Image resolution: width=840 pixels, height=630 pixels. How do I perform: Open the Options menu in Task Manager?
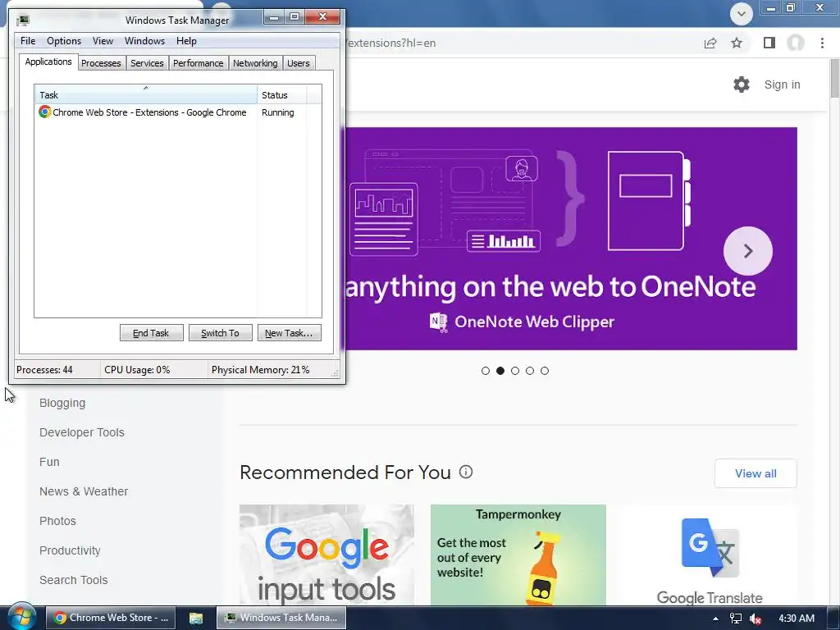tap(64, 41)
